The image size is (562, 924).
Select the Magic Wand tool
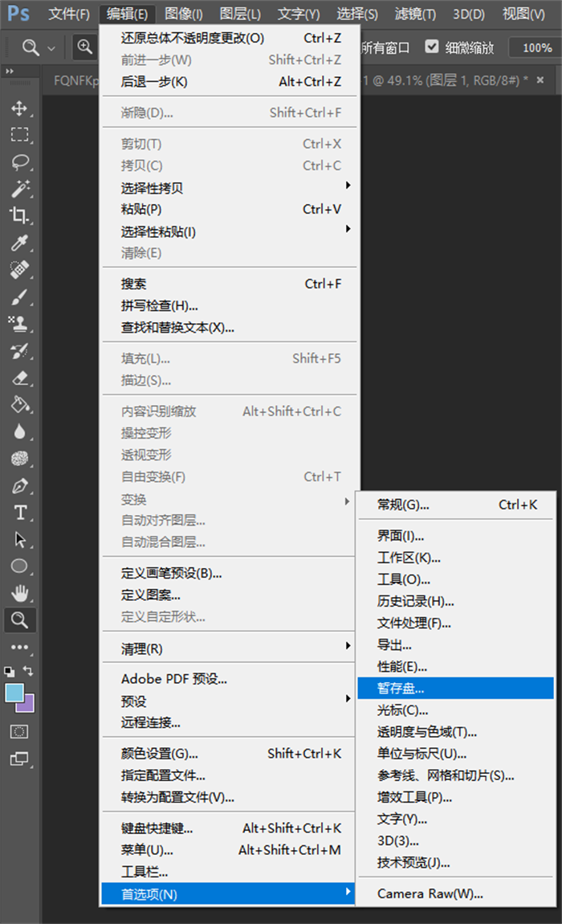tap(20, 189)
